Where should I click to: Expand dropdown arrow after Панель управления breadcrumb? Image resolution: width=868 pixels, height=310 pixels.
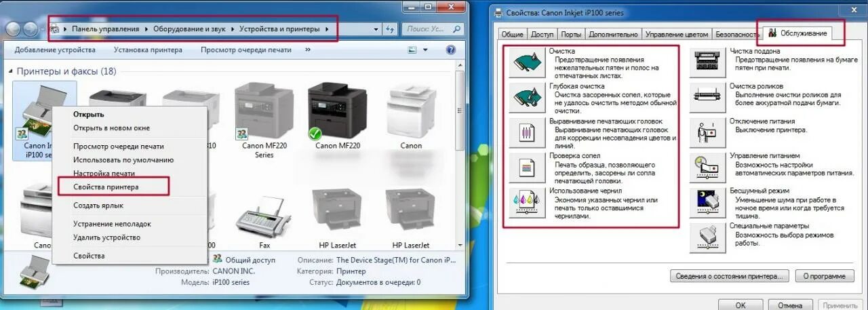[x=146, y=29]
